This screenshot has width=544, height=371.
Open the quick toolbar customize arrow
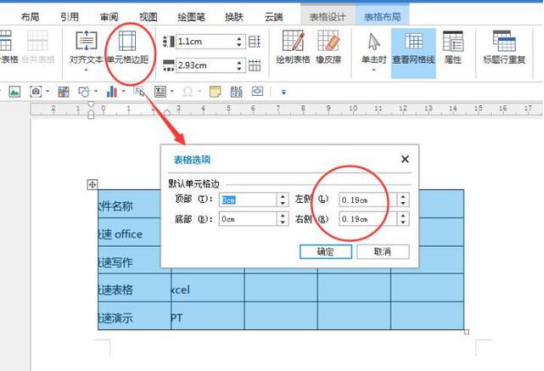click(x=283, y=92)
